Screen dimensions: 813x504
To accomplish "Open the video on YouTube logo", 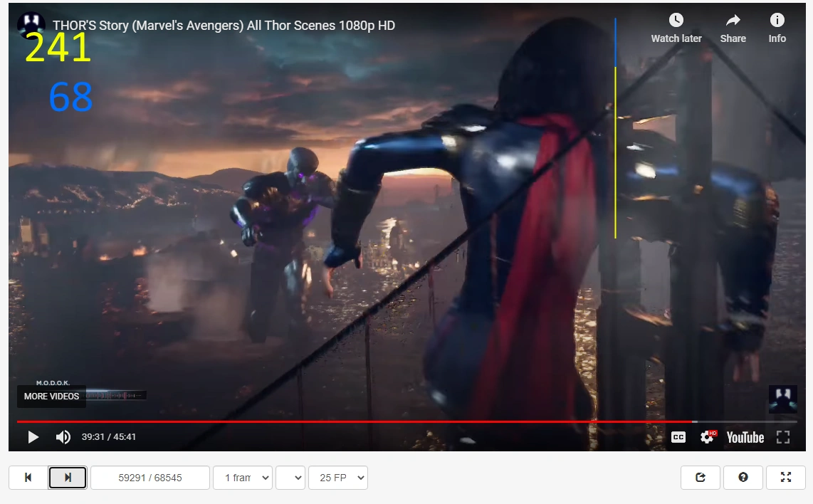I will pyautogui.click(x=745, y=438).
